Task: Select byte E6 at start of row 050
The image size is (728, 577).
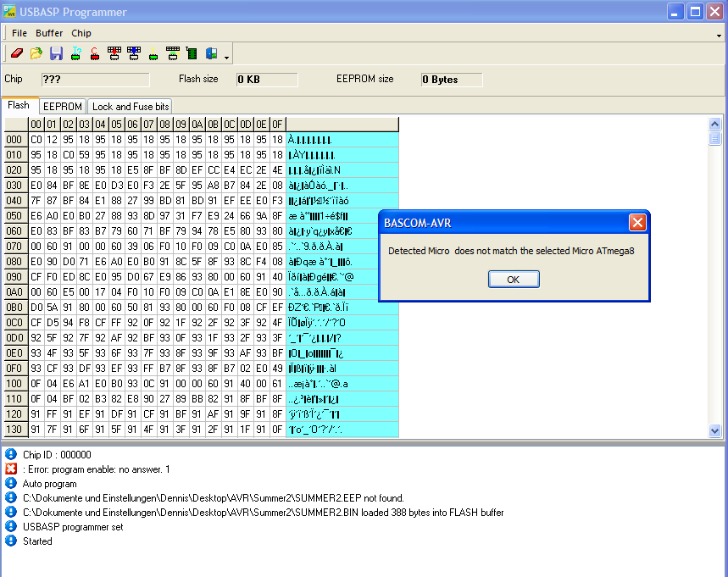Action: (x=36, y=216)
